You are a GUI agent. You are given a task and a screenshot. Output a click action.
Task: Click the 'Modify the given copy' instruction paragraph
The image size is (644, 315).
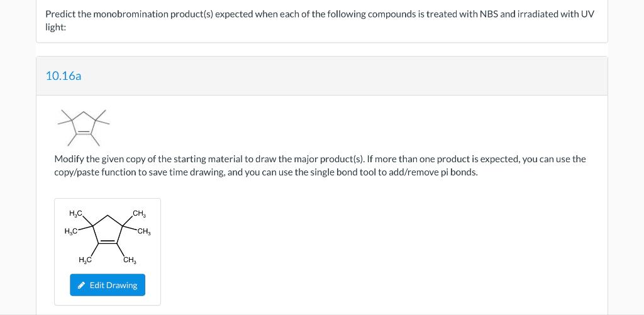point(320,165)
